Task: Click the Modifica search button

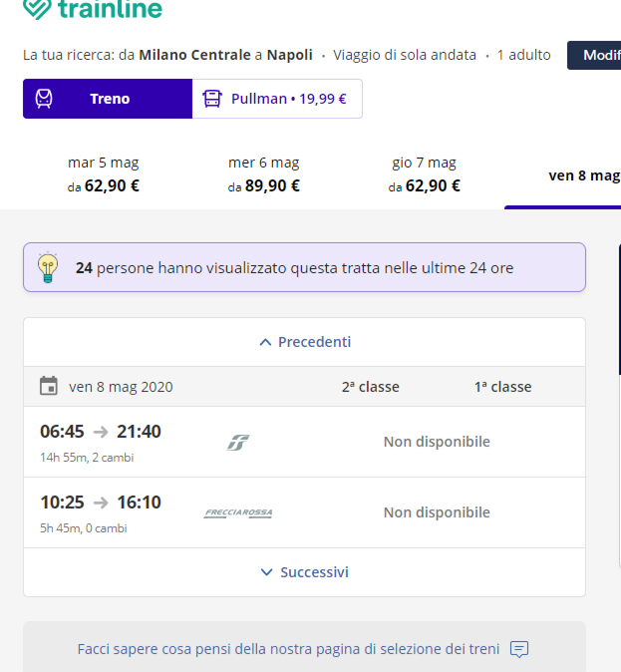Action: [x=594, y=55]
